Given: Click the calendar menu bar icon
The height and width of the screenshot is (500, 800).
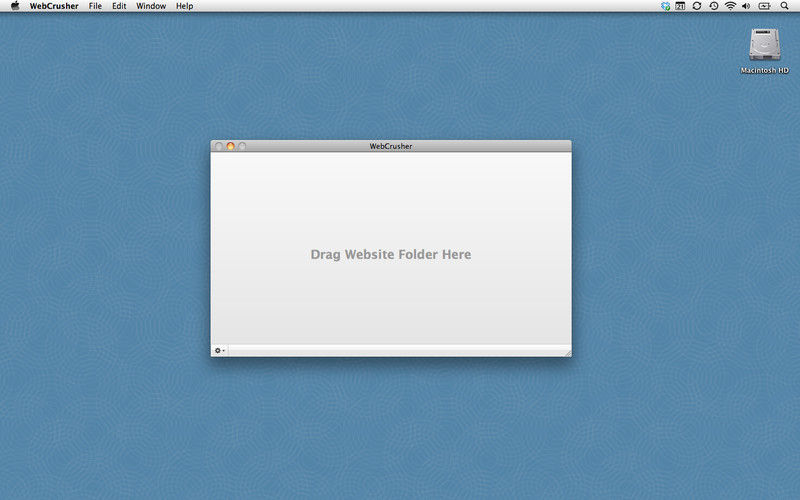Looking at the screenshot, I should tap(680, 6).
